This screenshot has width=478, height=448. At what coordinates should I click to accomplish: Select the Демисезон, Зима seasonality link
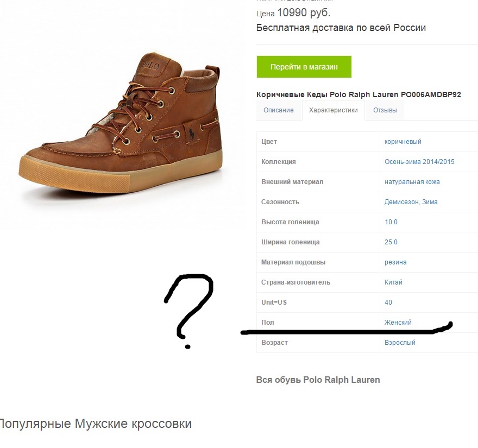(x=411, y=202)
